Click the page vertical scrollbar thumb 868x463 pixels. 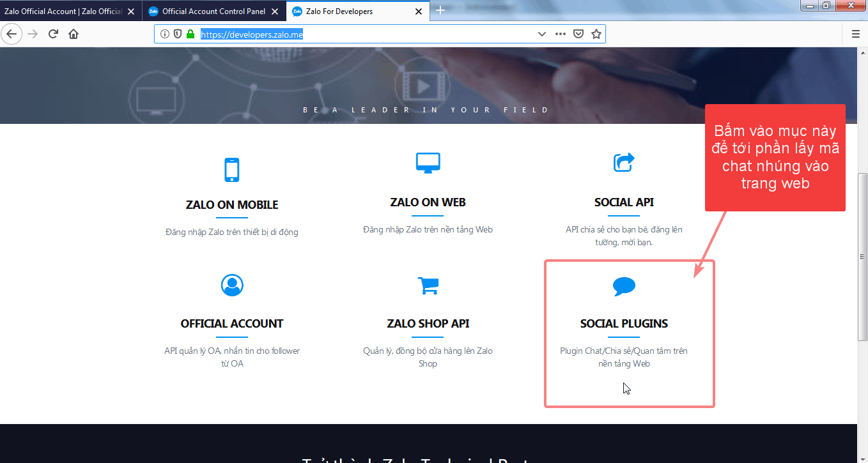tap(862, 257)
